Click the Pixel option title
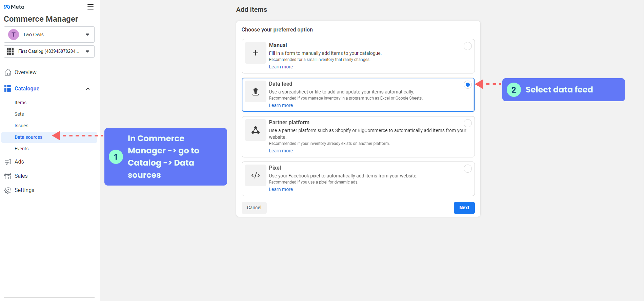644x301 pixels. click(275, 168)
